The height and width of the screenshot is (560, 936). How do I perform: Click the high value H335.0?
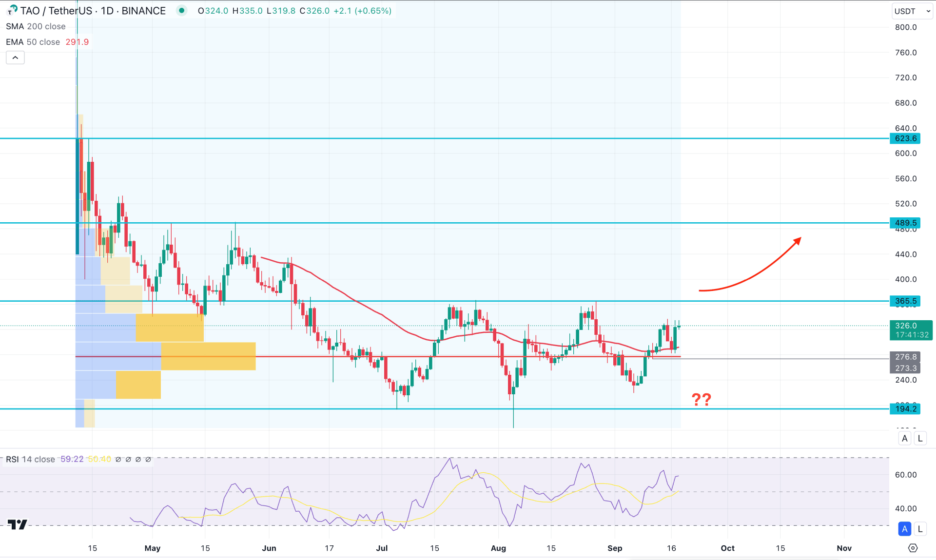pos(247,11)
